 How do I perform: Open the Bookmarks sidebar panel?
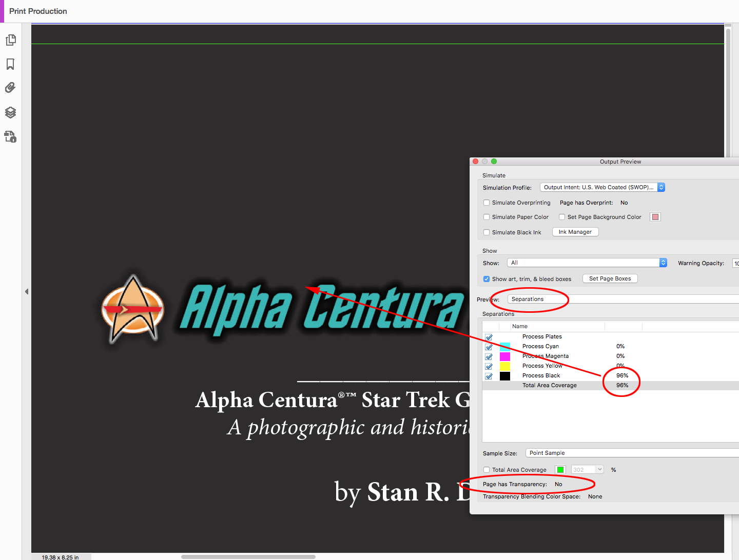(10, 64)
